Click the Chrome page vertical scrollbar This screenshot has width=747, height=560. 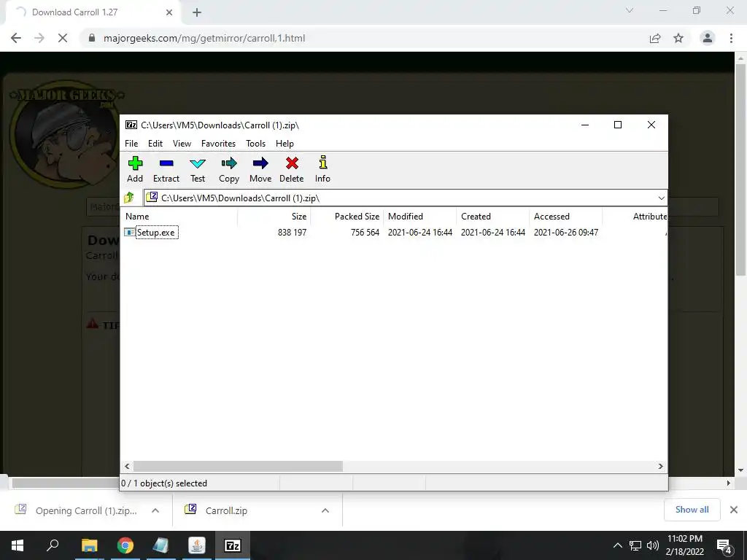740,169
